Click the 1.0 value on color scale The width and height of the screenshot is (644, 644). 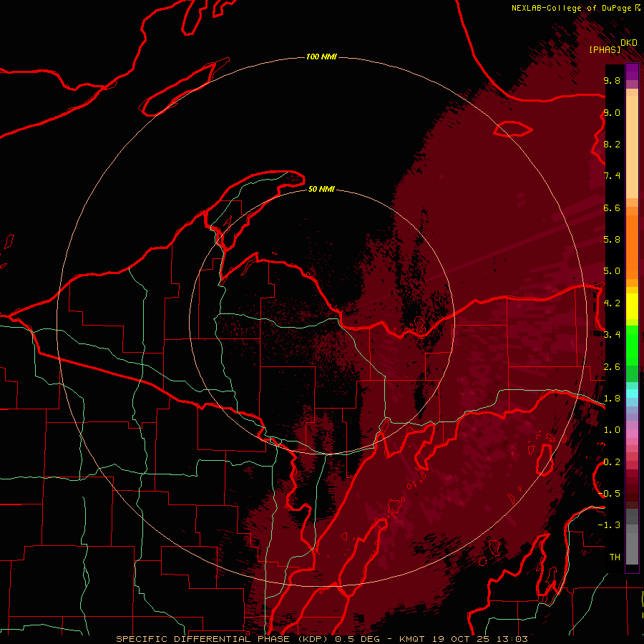[612, 429]
